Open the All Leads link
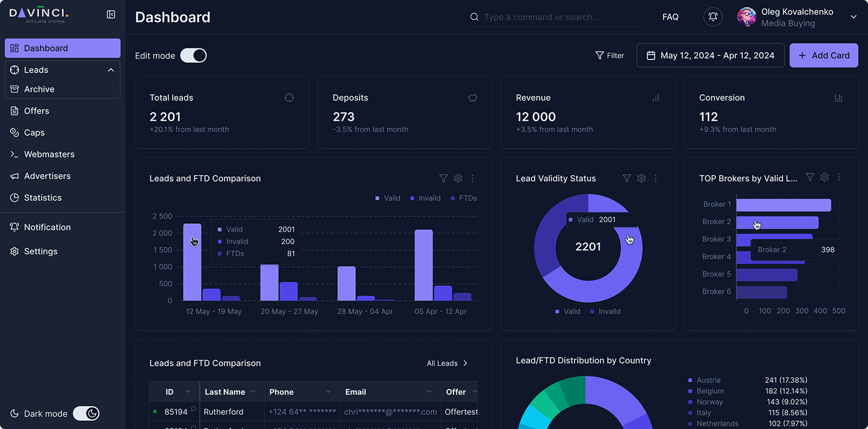 click(447, 363)
